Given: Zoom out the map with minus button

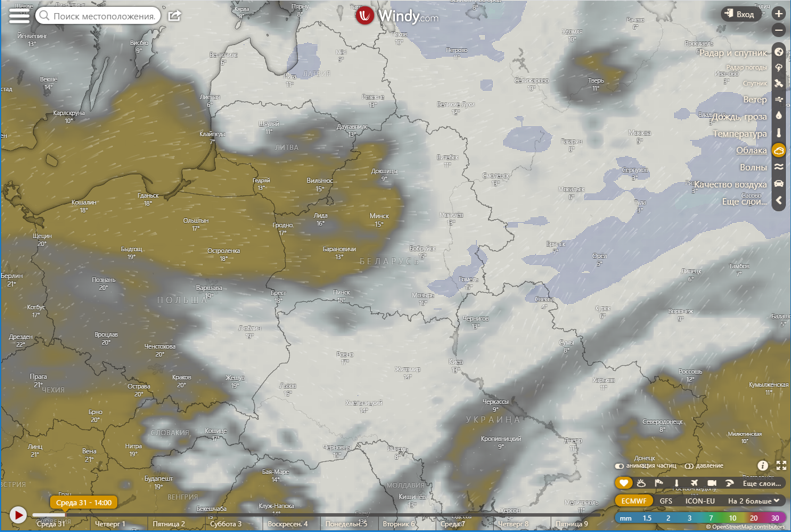Looking at the screenshot, I should point(778,30).
